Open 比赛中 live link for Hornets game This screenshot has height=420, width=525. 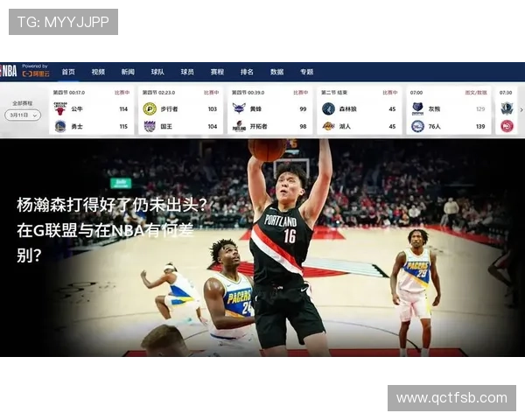(301, 93)
